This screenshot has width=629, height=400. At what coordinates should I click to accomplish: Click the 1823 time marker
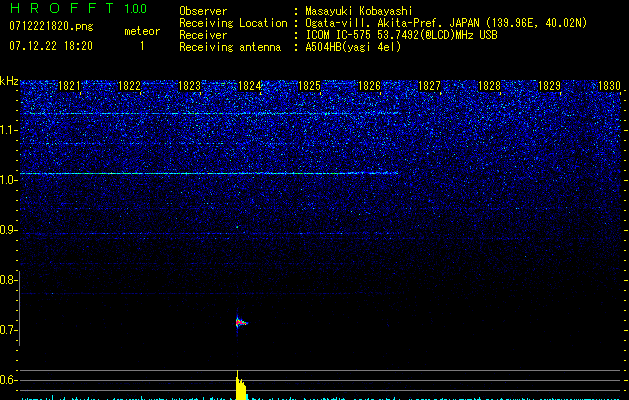[189, 86]
